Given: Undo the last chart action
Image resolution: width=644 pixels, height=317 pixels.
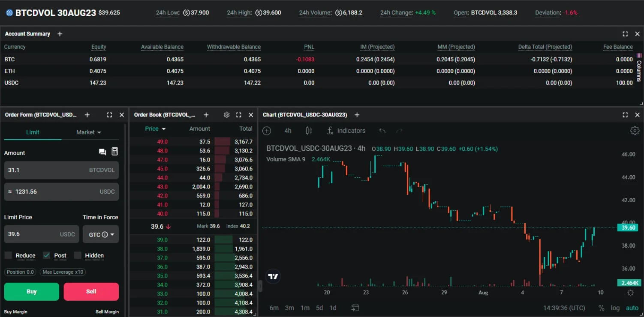Looking at the screenshot, I should 382,131.
